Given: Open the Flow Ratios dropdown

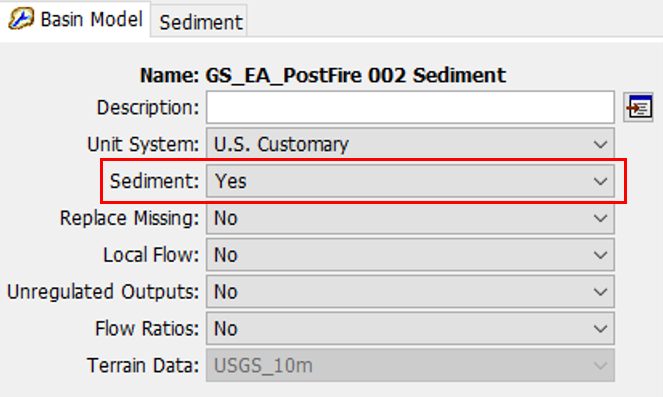Looking at the screenshot, I should [410, 329].
